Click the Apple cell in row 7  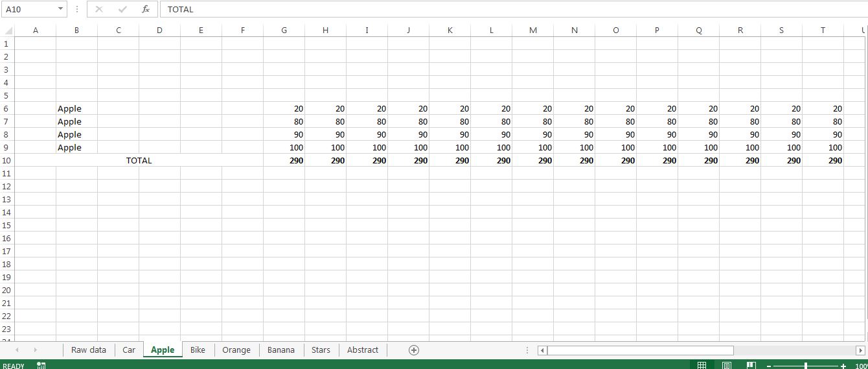[x=76, y=121]
